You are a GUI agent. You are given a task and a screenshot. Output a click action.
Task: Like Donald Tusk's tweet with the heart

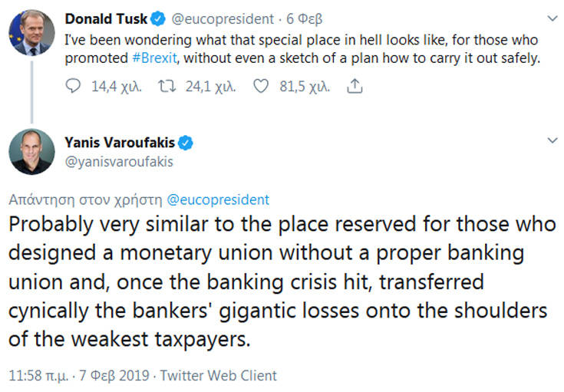pos(261,87)
